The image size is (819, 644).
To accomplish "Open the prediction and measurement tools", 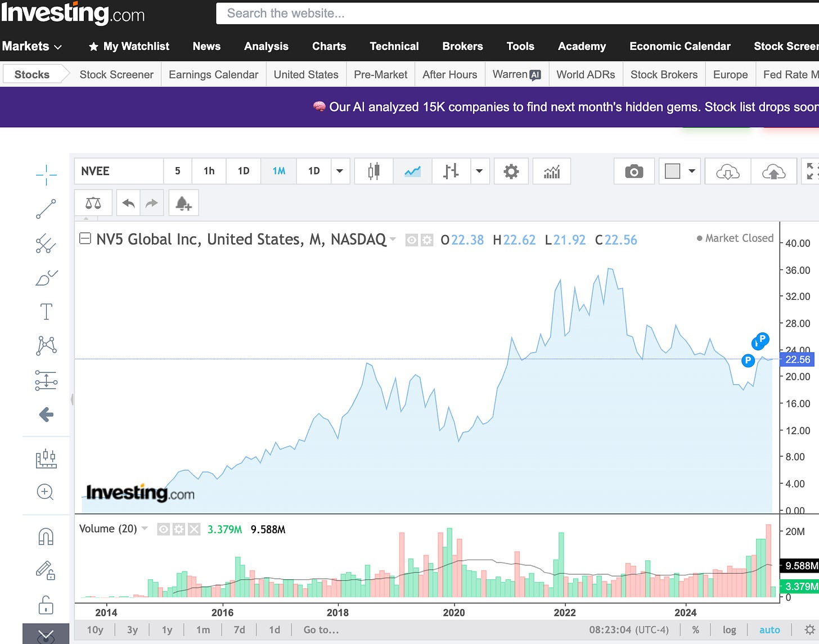I will 46,380.
